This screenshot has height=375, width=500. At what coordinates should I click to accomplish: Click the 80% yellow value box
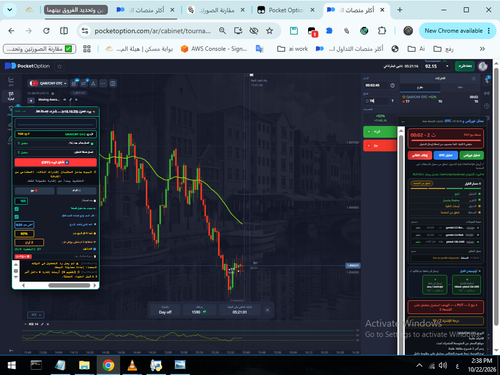[24, 234]
